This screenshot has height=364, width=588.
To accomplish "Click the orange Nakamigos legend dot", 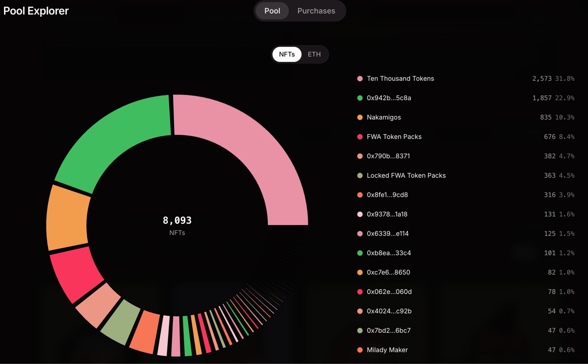I will (x=360, y=117).
